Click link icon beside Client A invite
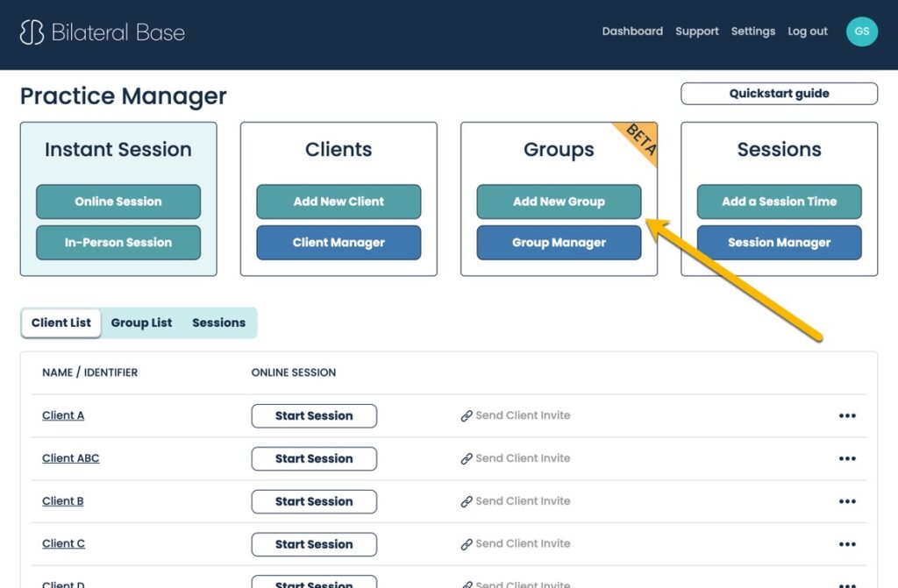This screenshot has height=588, width=898. pyautogui.click(x=467, y=415)
